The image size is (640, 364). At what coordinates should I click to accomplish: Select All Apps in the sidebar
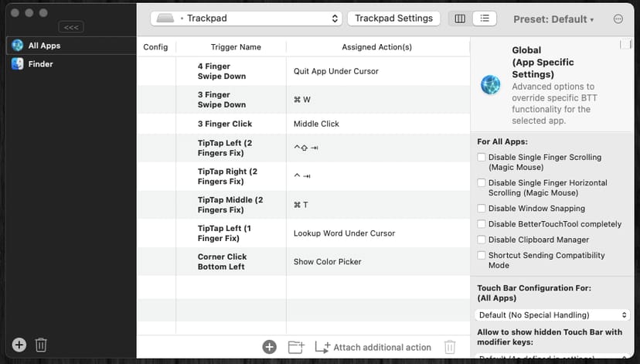point(44,46)
